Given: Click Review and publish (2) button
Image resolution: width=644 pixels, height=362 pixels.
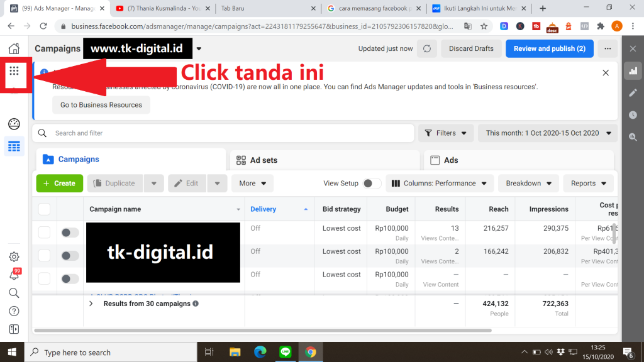Looking at the screenshot, I should 549,48.
